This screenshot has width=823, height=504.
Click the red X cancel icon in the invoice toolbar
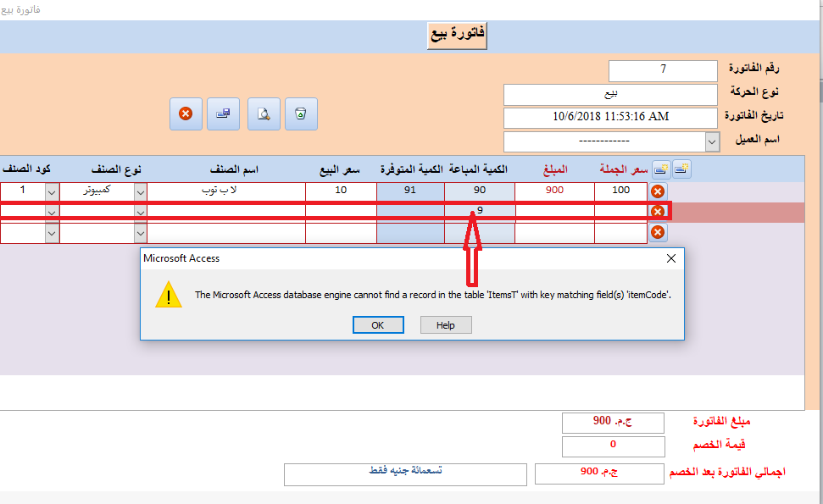point(186,114)
